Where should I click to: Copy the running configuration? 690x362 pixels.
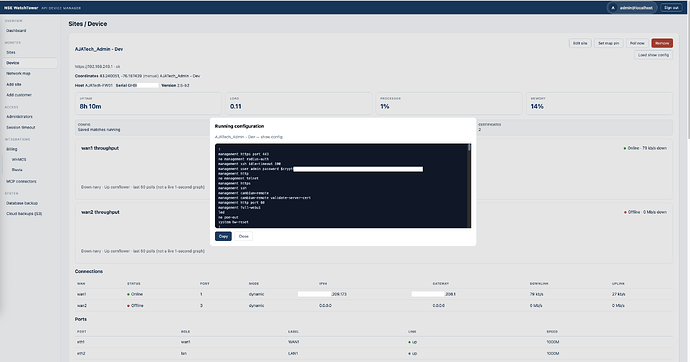point(223,236)
